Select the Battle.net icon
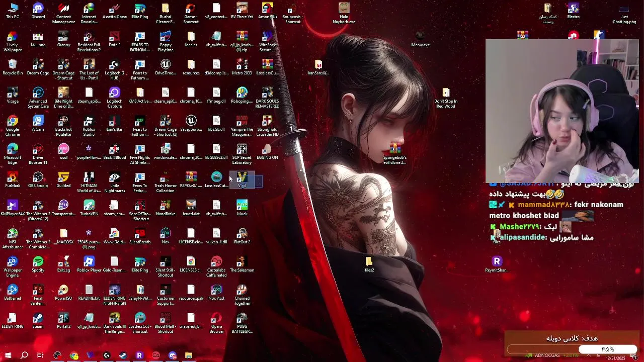 pos(13,293)
